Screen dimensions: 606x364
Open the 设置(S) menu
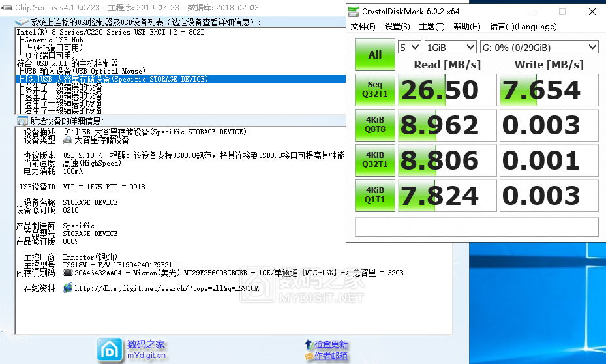pos(397,27)
